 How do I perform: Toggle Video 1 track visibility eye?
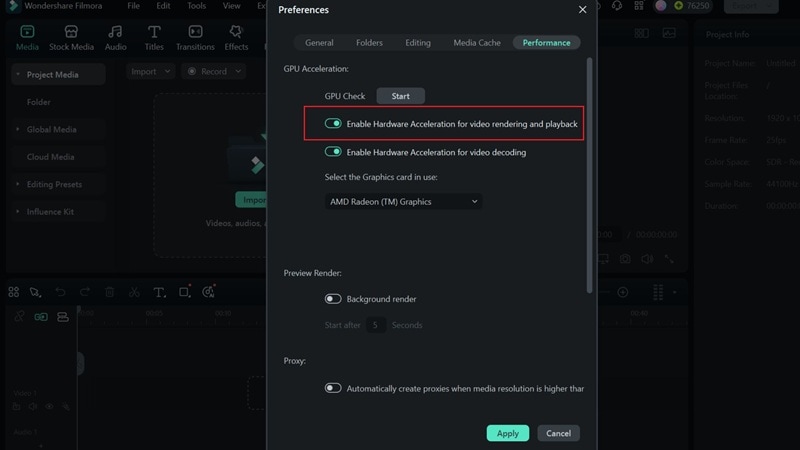(49, 407)
